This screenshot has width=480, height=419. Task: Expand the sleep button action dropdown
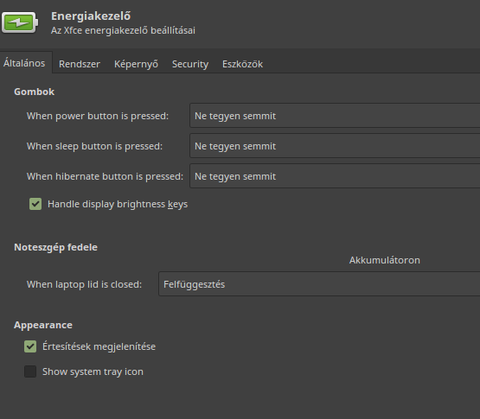(335, 146)
